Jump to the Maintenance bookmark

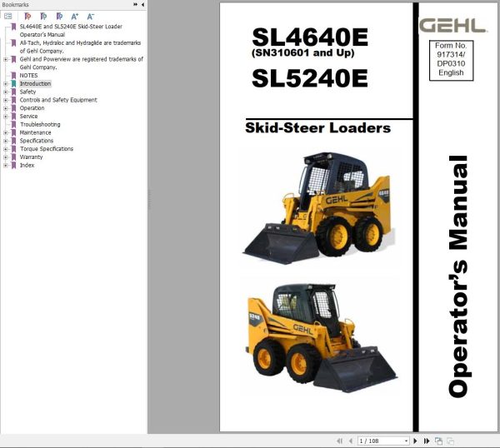tap(35, 132)
